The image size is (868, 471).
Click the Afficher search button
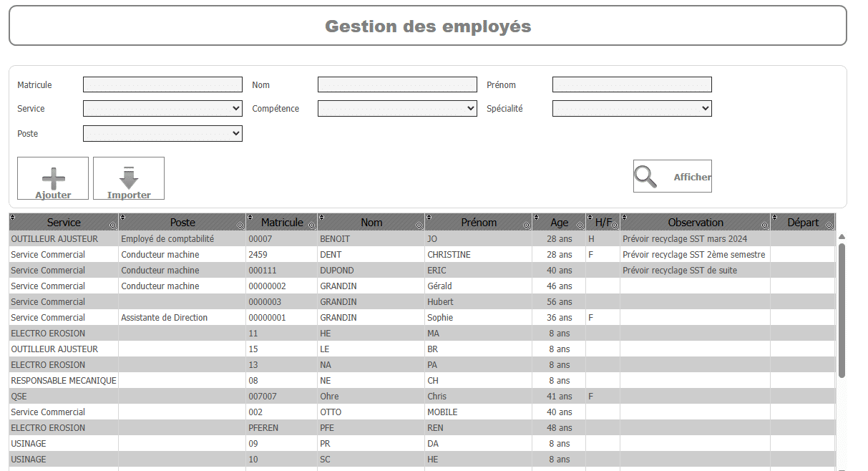[673, 176]
